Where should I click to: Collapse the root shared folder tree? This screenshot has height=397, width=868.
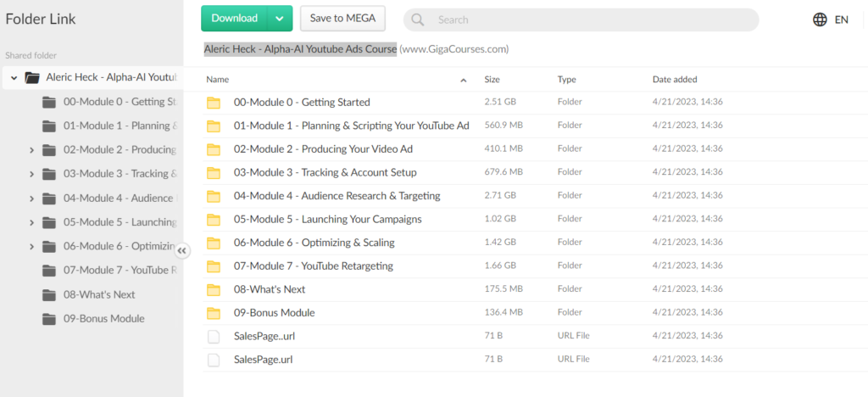coord(14,78)
